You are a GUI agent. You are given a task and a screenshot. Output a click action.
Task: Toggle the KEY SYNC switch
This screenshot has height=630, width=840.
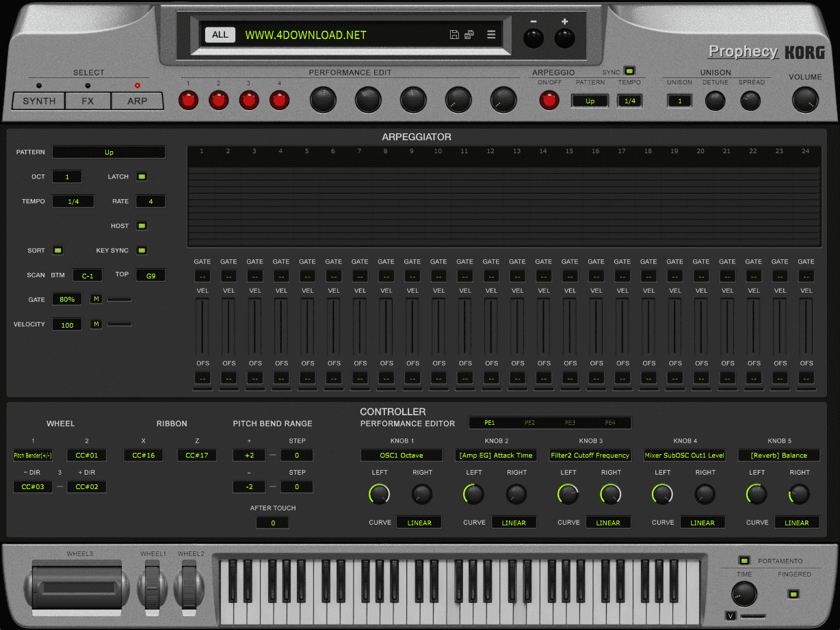(x=142, y=250)
